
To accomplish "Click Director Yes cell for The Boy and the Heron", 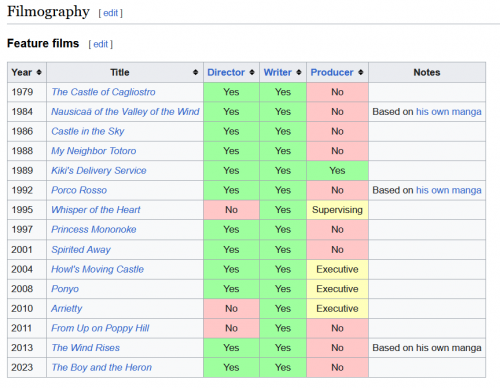I will tap(231, 367).
